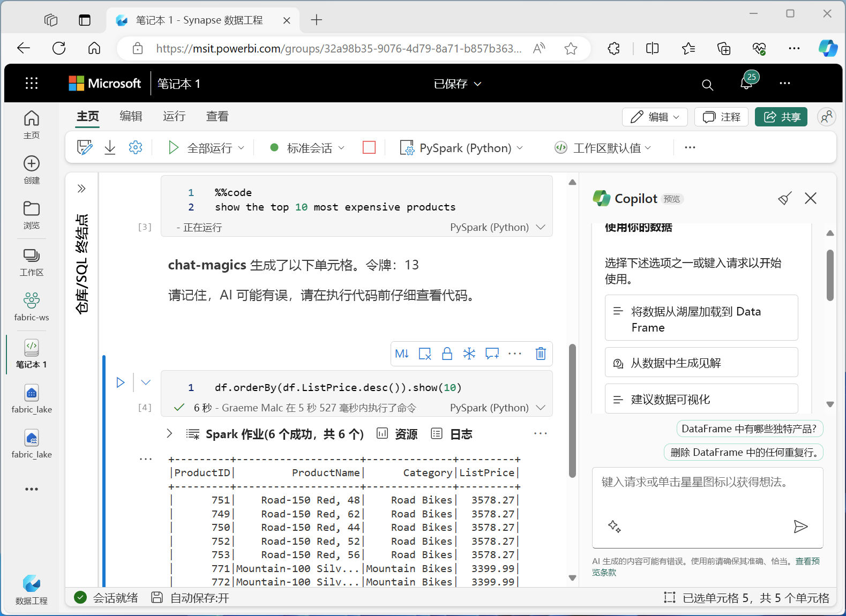Switch to the 编辑 ribbon tab
Image resolution: width=846 pixels, height=616 pixels.
coord(131,116)
